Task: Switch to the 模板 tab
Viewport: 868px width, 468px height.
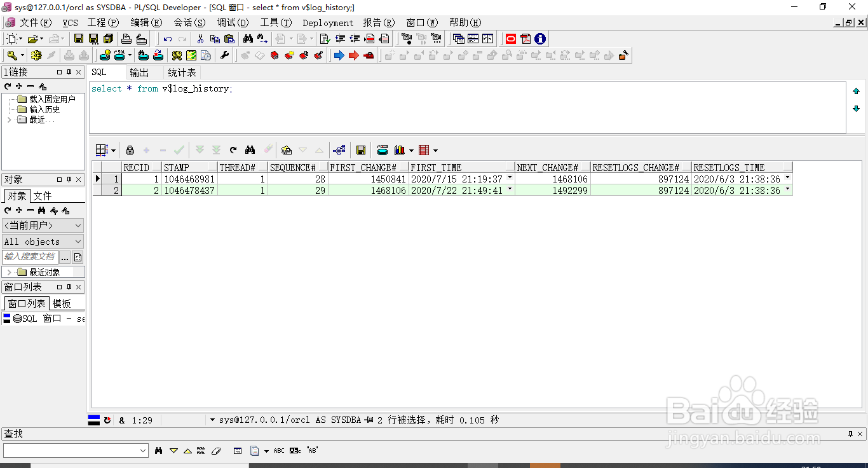Action: point(62,303)
